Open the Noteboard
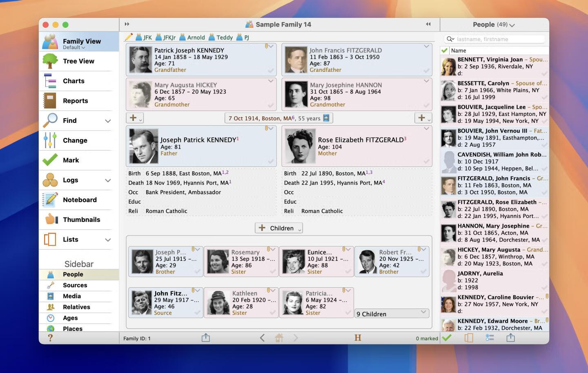The image size is (588, 373). (x=80, y=200)
